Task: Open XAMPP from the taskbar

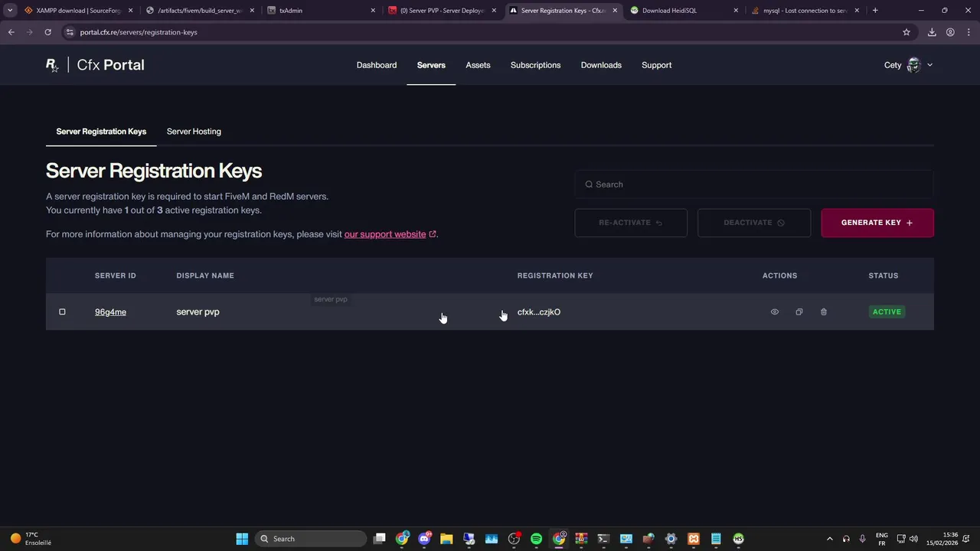Action: click(x=694, y=539)
